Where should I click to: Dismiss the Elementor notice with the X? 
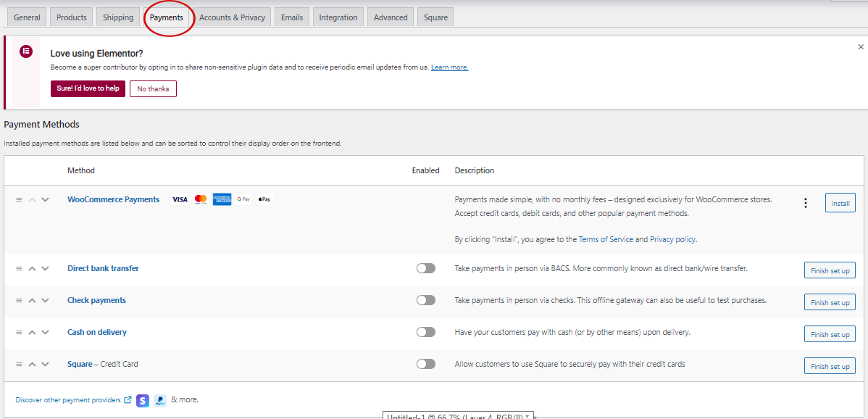[861, 47]
